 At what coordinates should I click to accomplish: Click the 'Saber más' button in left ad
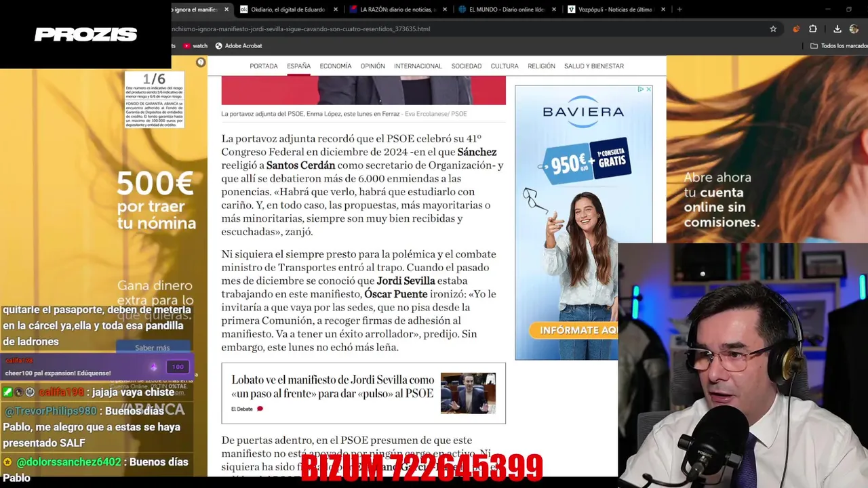click(153, 348)
